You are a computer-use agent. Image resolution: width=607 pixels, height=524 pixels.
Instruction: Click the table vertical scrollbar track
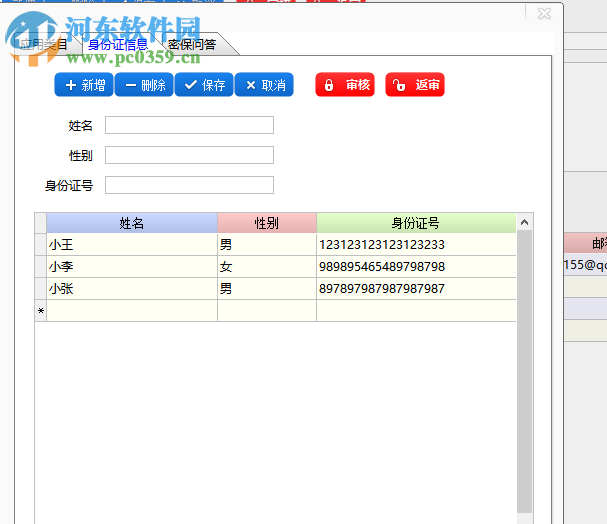[x=525, y=372]
